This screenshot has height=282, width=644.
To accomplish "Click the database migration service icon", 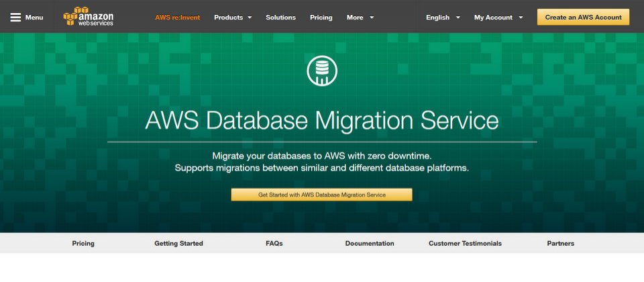I will pyautogui.click(x=322, y=70).
